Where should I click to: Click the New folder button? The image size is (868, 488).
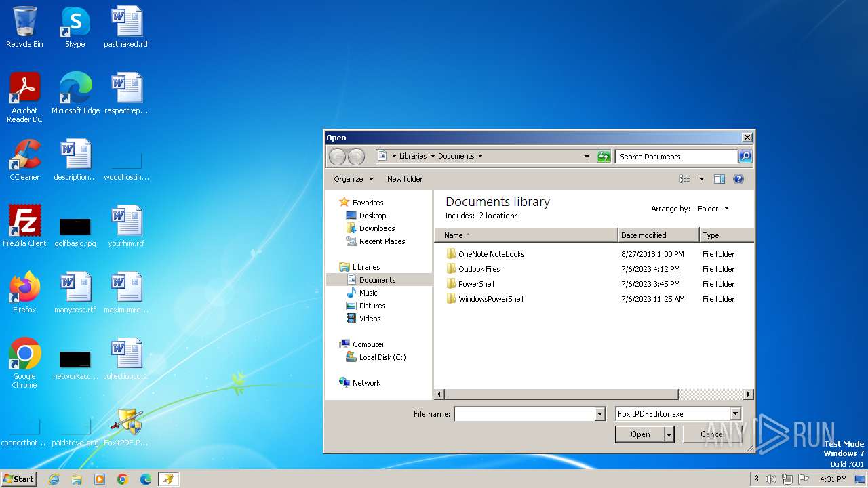coord(405,179)
